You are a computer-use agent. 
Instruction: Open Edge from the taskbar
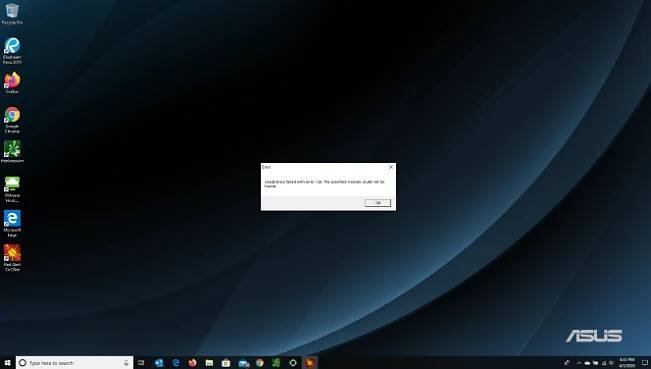(x=176, y=363)
